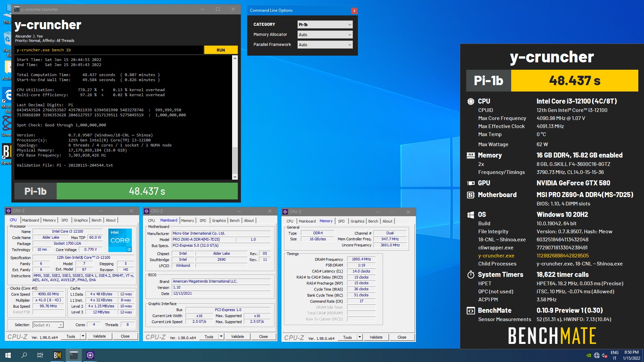Image resolution: width=644 pixels, height=362 pixels.
Task: Click the y-cruncher output scrollbar up arrow
Action: click(235, 58)
